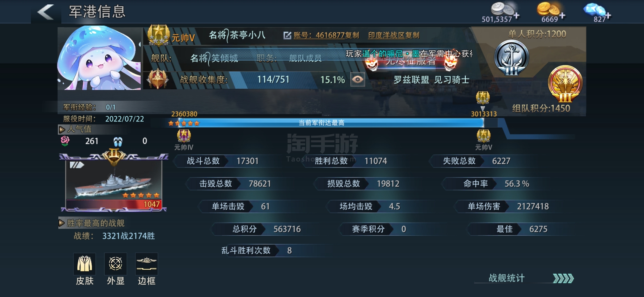This screenshot has width=644, height=297.
Task: Add diamonds with the plus icon
Action: [x=608, y=16]
